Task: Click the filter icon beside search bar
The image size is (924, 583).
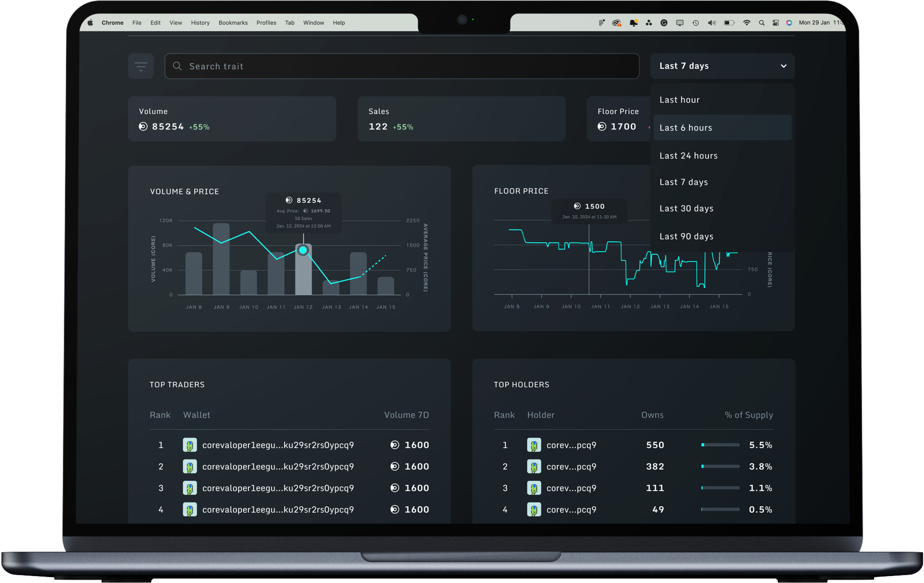Action: (x=141, y=66)
